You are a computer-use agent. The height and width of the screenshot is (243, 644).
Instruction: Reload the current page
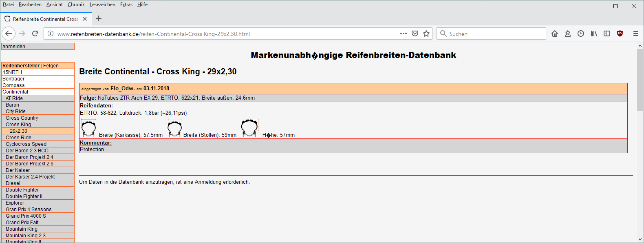pyautogui.click(x=35, y=33)
